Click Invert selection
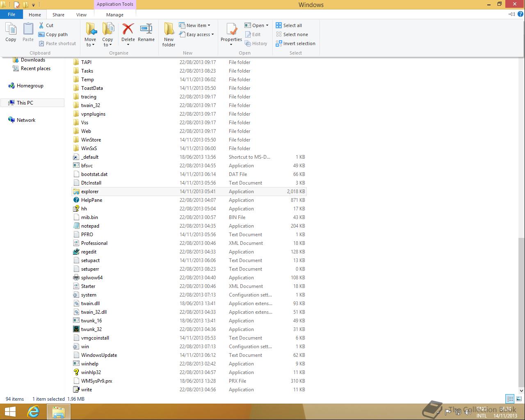Viewport: 525px width, 420px height. (295, 43)
